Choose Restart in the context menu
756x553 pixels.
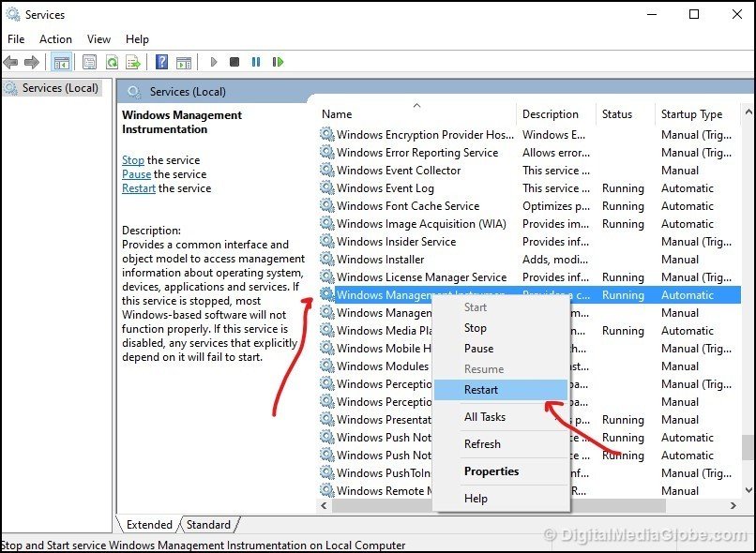pos(501,390)
